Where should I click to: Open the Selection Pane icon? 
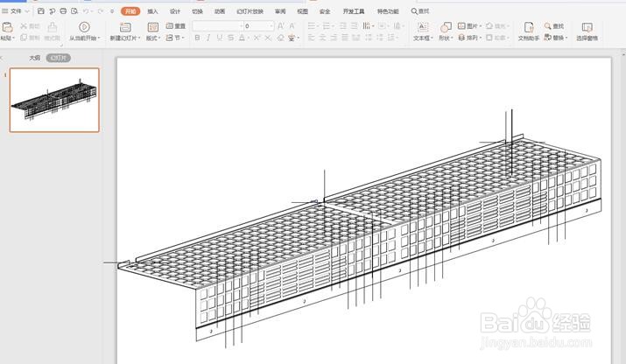pos(587,27)
